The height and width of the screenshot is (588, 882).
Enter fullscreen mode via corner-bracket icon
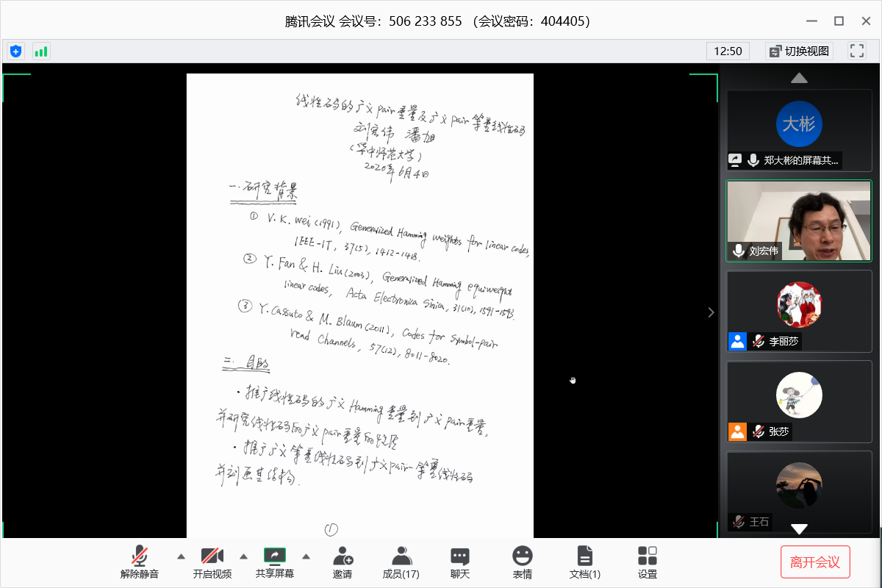[x=857, y=51]
